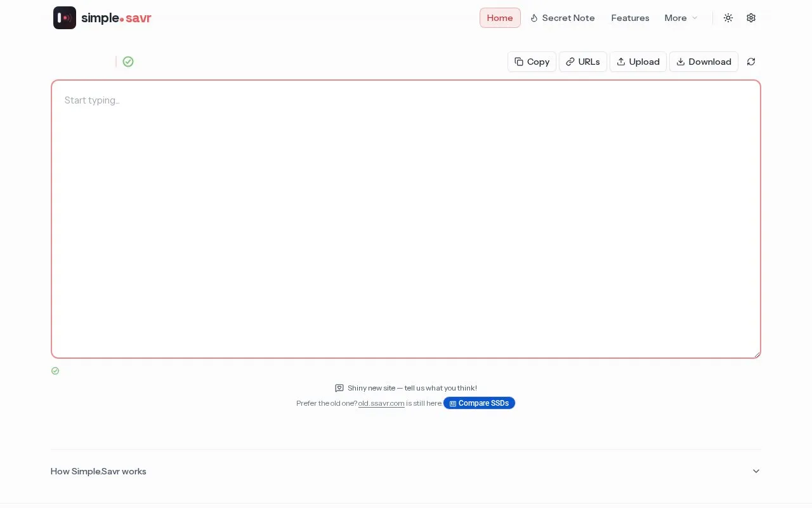This screenshot has height=508, width=812.
Task: Toggle light/dark theme sun icon
Action: (728, 18)
